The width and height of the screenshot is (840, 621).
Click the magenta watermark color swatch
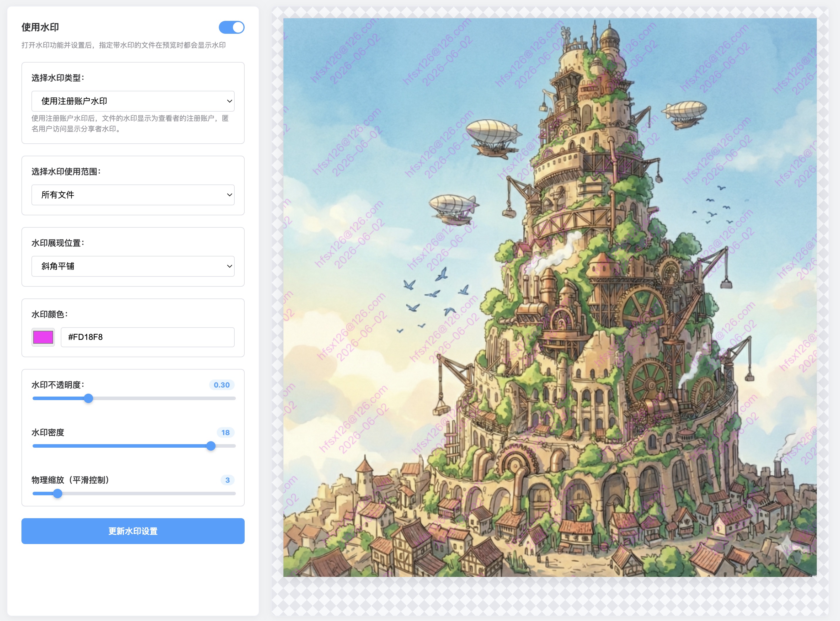point(43,337)
